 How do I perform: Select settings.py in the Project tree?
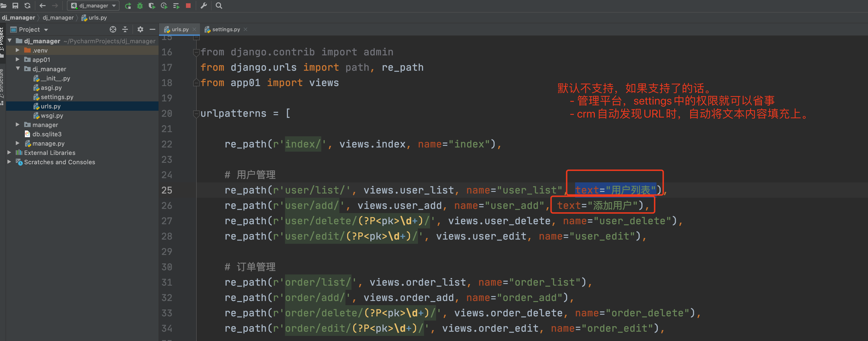[57, 97]
